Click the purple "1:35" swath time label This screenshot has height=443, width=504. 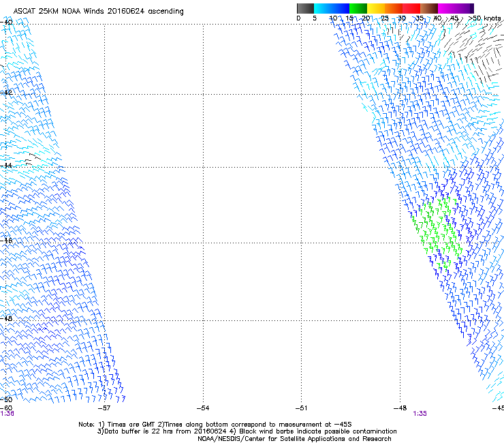pos(420,414)
